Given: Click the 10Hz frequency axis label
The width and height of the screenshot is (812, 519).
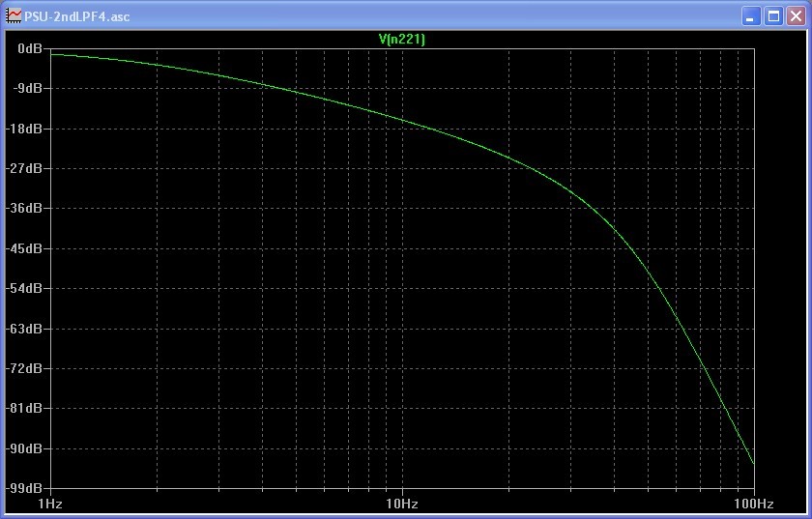Looking at the screenshot, I should click(x=402, y=504).
